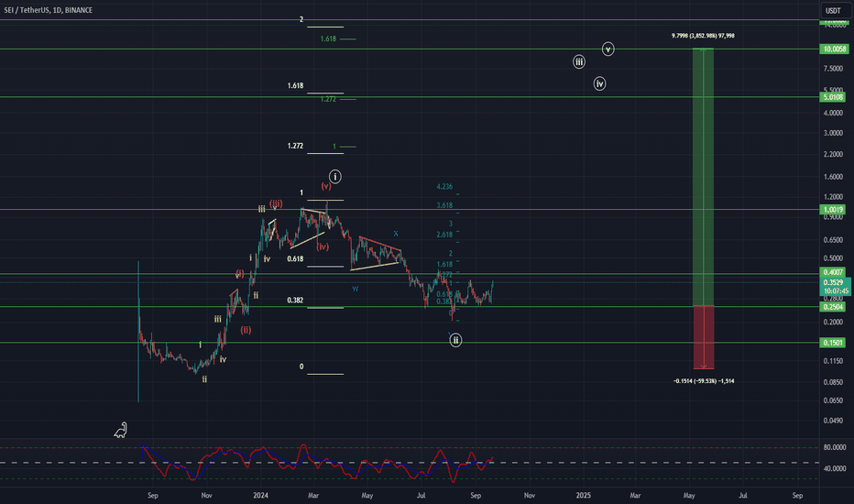Click the 7.5000 price scale value
Viewport: 854px width, 504px height.
point(833,69)
